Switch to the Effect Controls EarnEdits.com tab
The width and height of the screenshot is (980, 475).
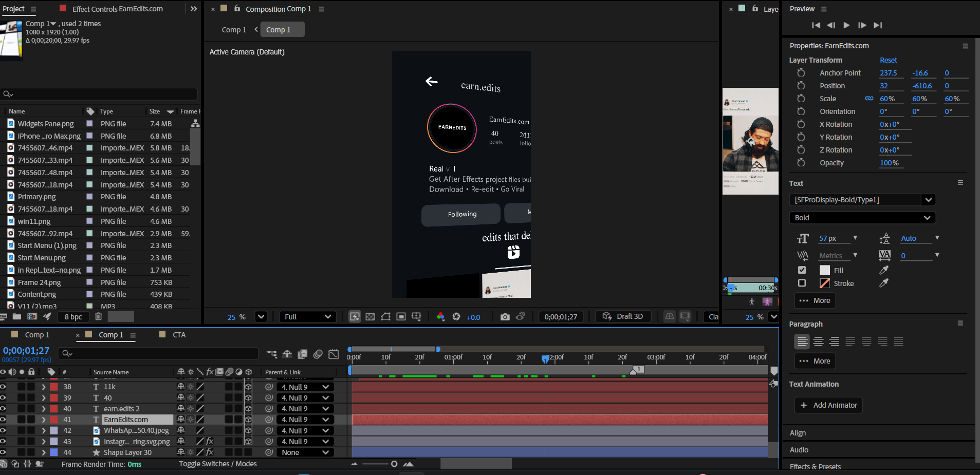[x=117, y=9]
